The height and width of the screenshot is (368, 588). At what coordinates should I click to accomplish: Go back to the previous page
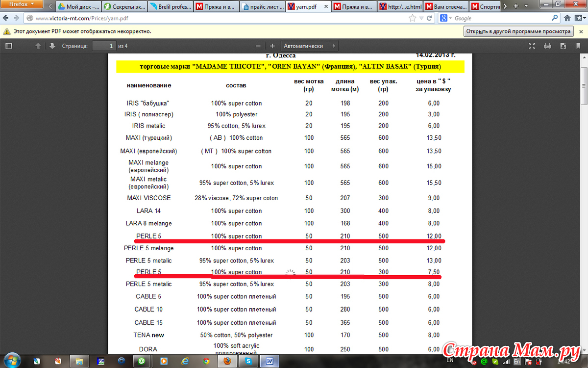click(7, 18)
